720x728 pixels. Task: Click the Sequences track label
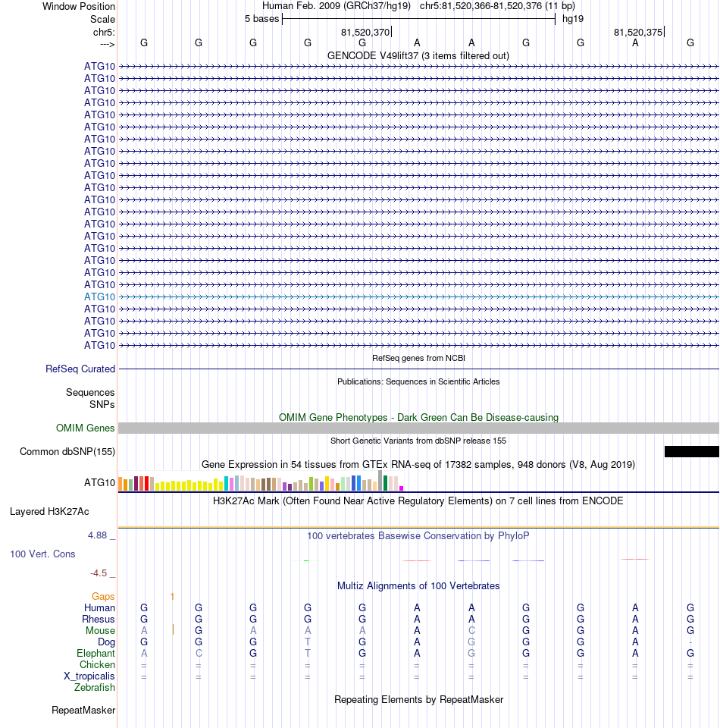90,392
